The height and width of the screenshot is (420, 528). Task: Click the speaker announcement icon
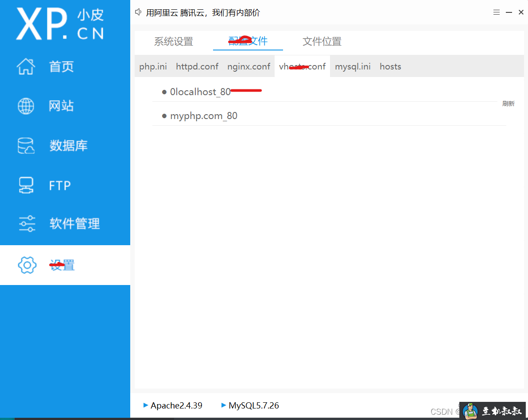[x=138, y=12]
